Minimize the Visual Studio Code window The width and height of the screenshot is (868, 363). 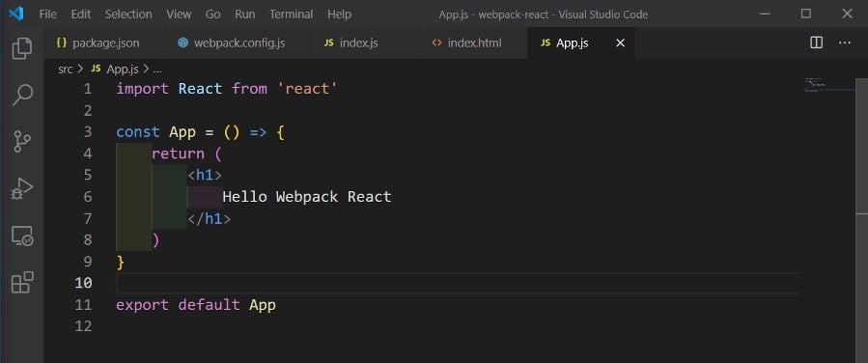pyautogui.click(x=766, y=14)
